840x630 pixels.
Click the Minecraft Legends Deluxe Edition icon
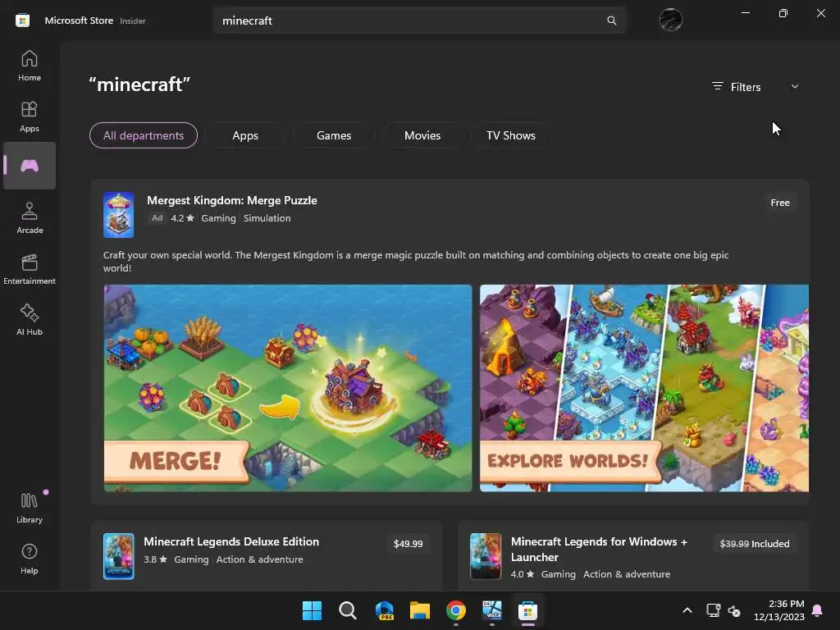point(118,556)
